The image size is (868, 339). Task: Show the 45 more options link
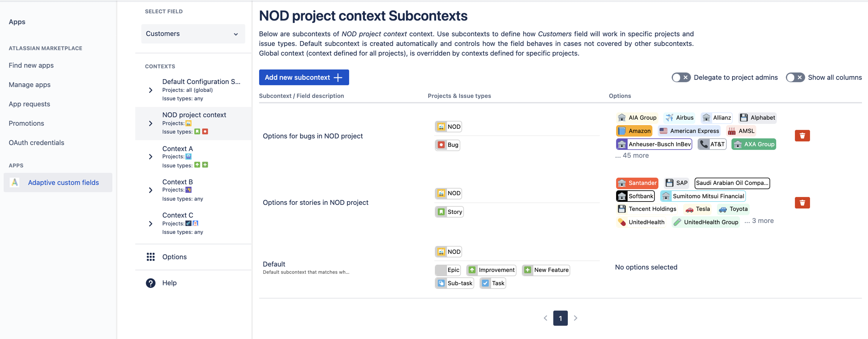(x=632, y=156)
